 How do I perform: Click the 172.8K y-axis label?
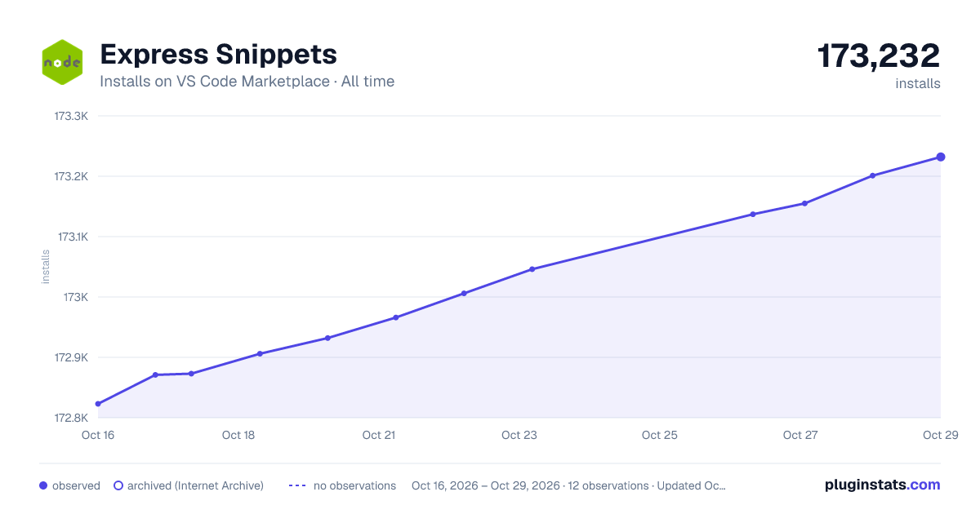[71, 418]
